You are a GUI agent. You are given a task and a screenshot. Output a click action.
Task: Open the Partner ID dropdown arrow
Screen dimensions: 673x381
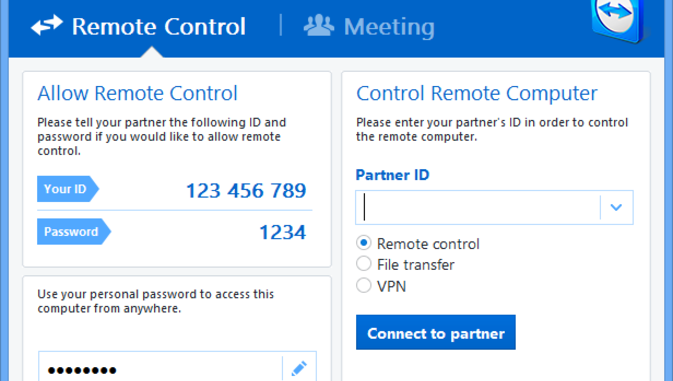[616, 208]
